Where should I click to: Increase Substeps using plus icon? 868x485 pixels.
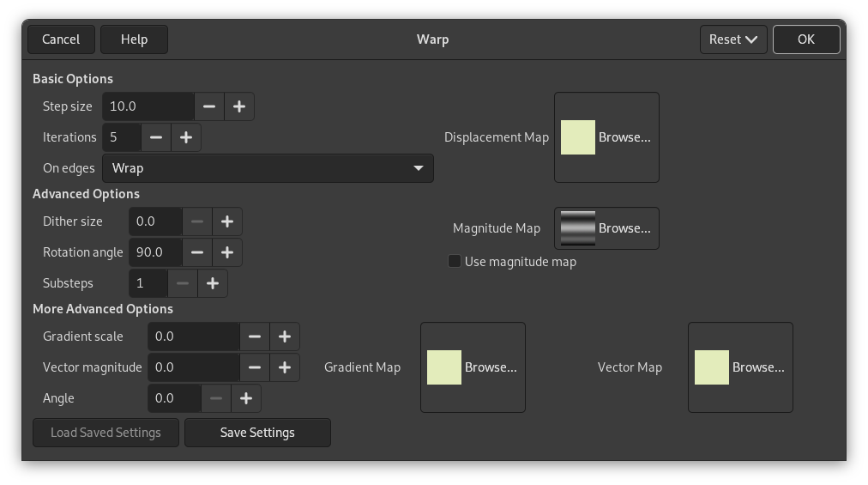pyautogui.click(x=213, y=283)
